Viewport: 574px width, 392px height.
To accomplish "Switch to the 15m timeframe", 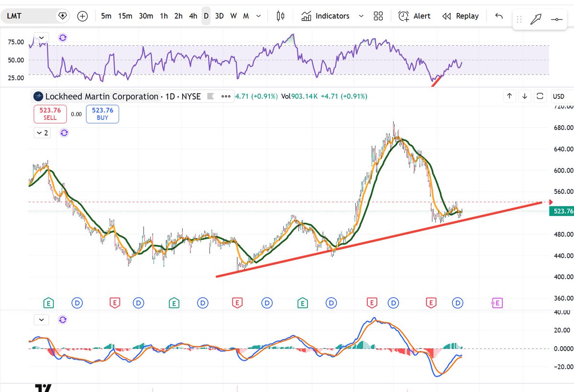I will (x=125, y=16).
